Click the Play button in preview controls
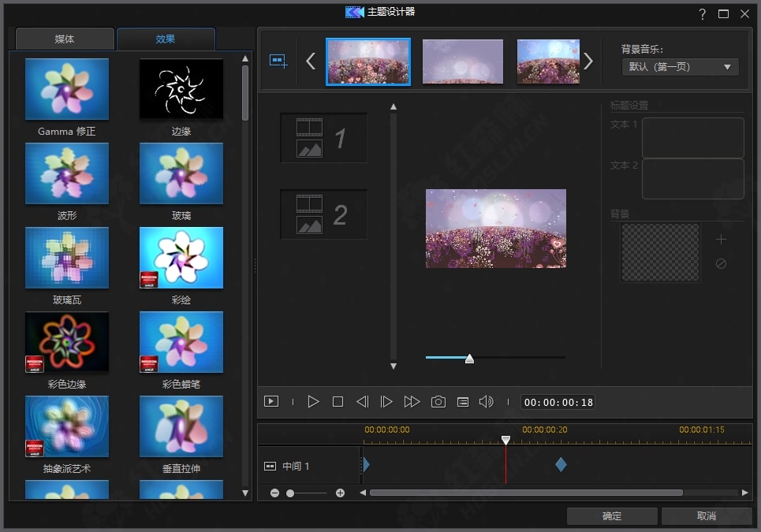 pyautogui.click(x=313, y=402)
